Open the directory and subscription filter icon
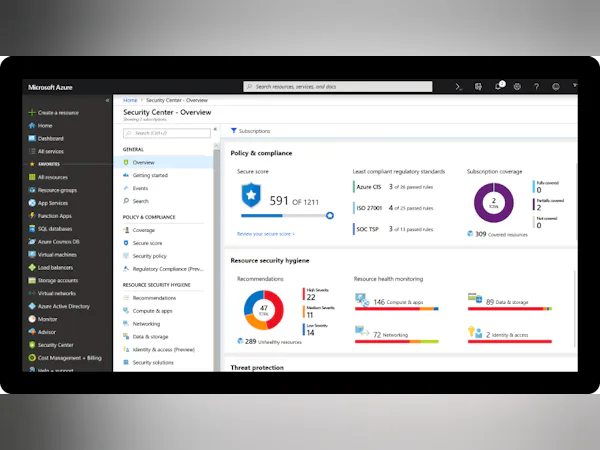This screenshot has height=450, width=600. click(478, 87)
